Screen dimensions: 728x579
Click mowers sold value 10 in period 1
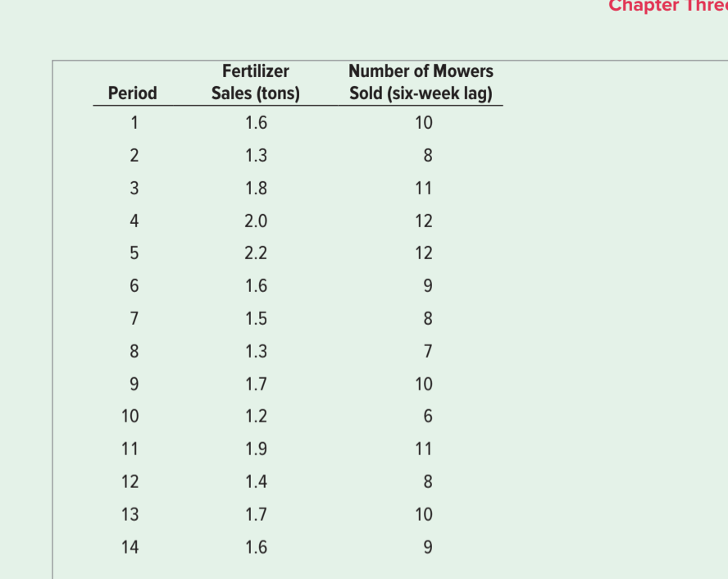[423, 123]
